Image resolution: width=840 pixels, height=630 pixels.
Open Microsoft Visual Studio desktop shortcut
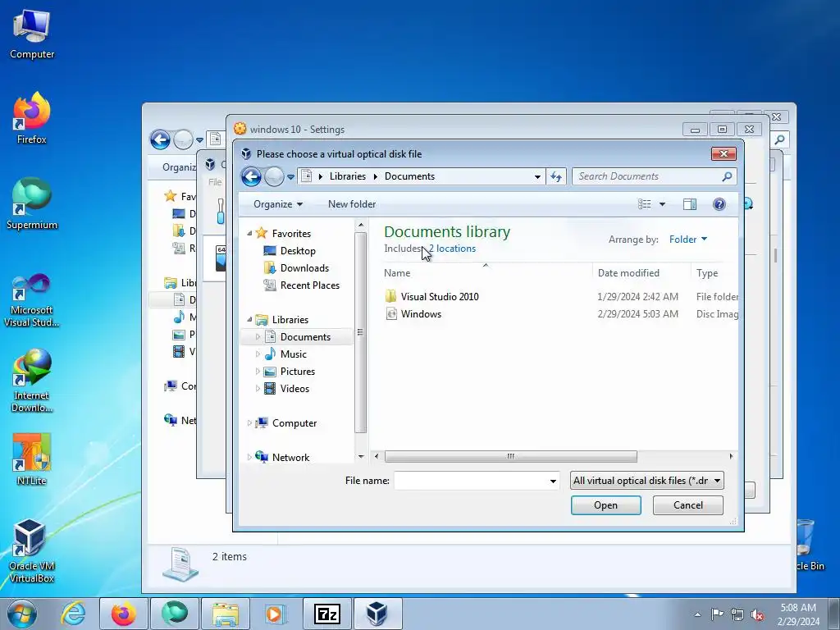point(32,300)
